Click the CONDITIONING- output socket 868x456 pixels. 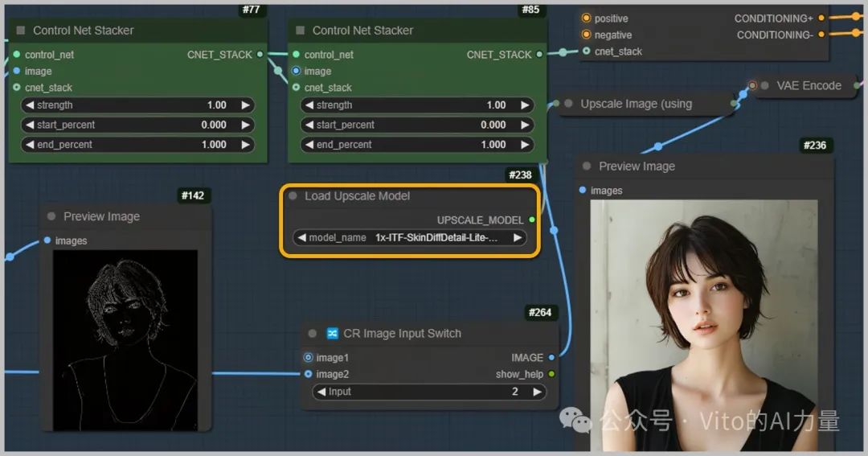point(821,35)
